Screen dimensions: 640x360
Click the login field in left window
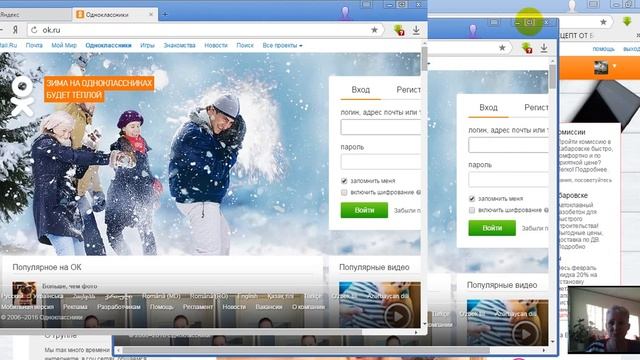click(381, 127)
